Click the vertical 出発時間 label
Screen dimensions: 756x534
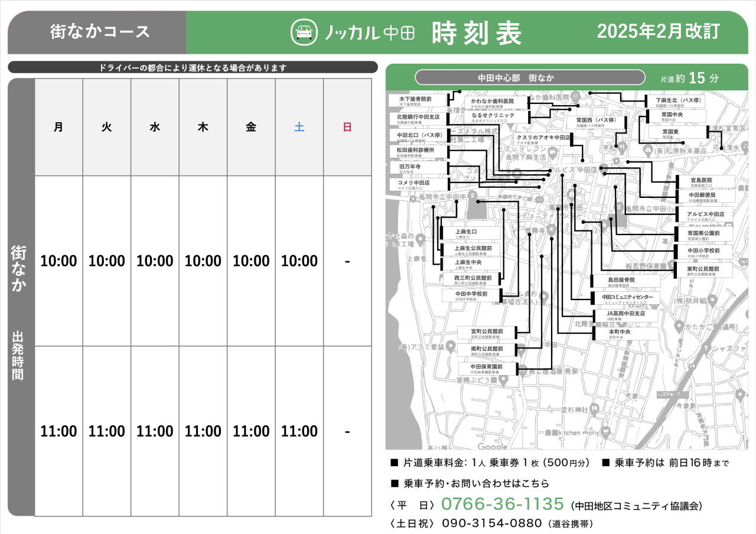click(18, 356)
